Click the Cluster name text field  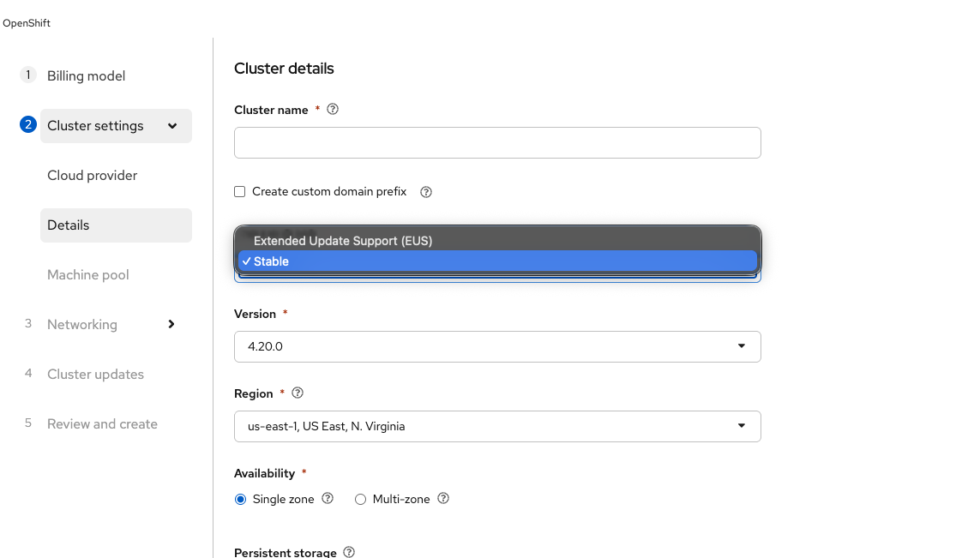(x=497, y=143)
